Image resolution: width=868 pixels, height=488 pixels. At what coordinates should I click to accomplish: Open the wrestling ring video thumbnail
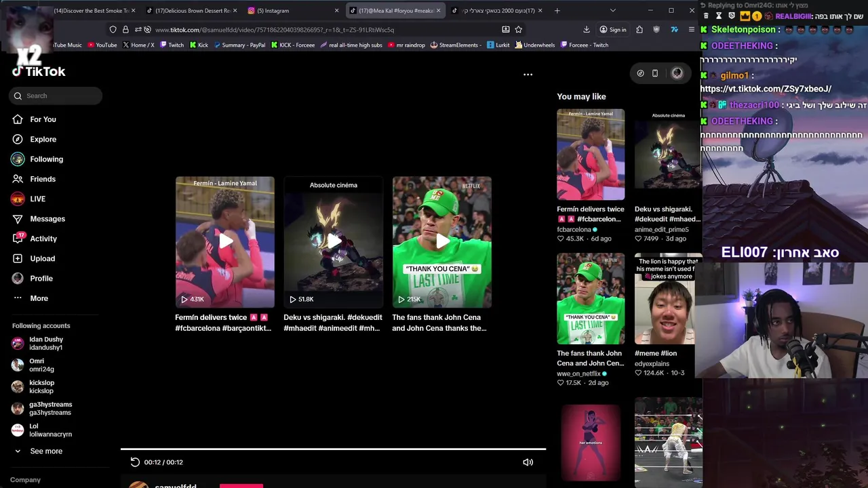tap(669, 442)
